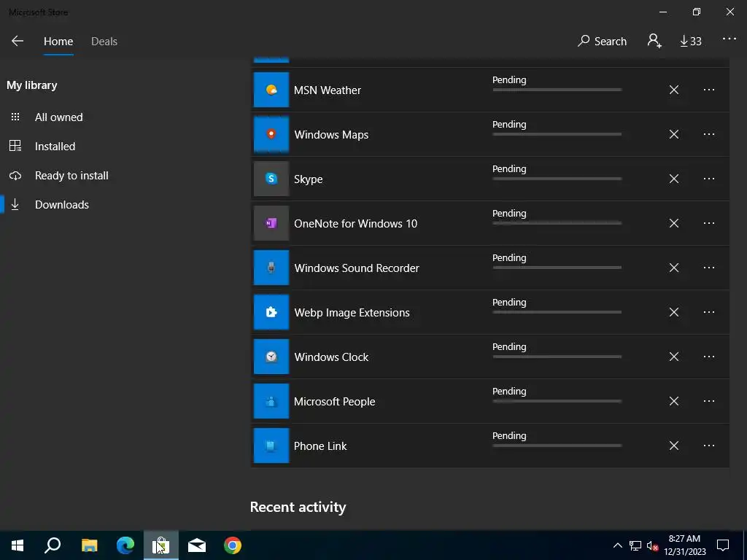The image size is (747, 560).
Task: Select Ready to install
Action: (71, 176)
